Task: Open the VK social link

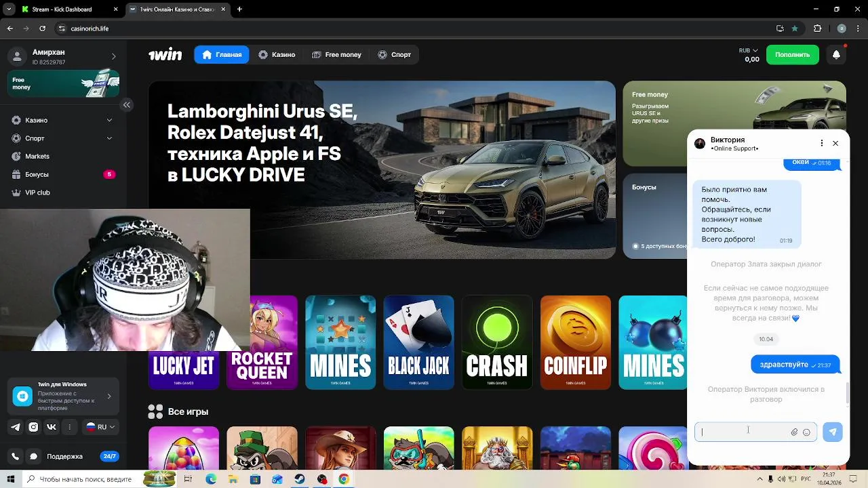Action: (x=52, y=427)
